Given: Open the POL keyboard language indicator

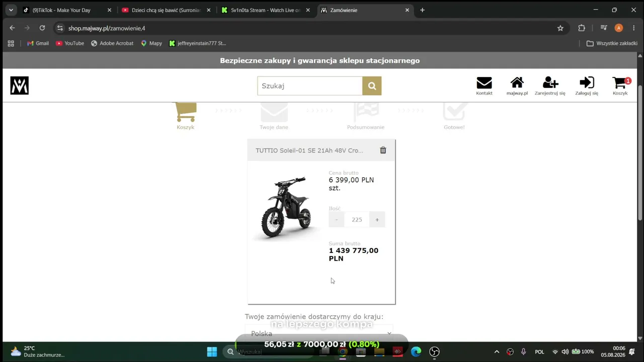Looking at the screenshot, I should click(539, 352).
